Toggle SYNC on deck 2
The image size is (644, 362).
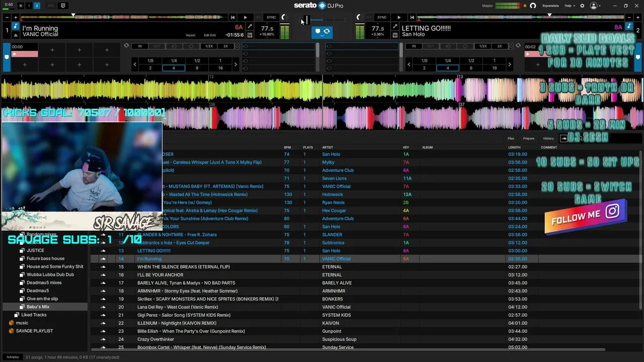pos(382,18)
